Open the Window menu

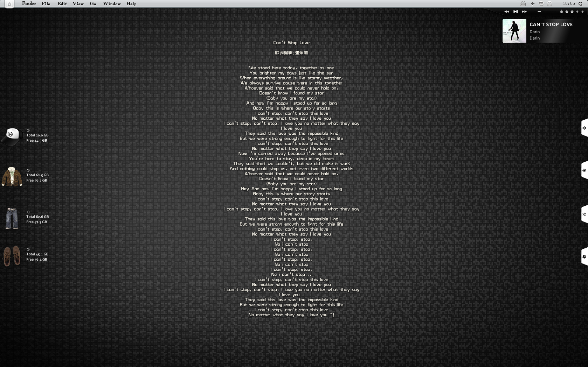(112, 3)
